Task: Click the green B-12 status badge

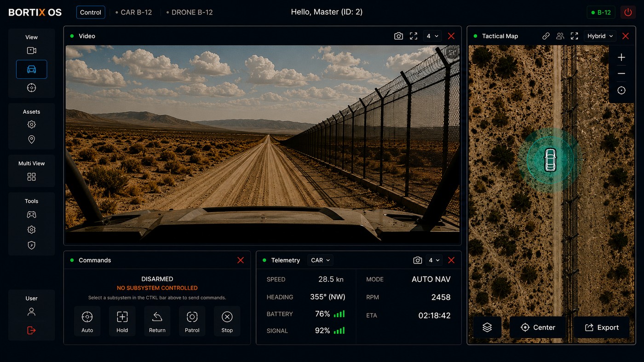Action: tap(601, 12)
